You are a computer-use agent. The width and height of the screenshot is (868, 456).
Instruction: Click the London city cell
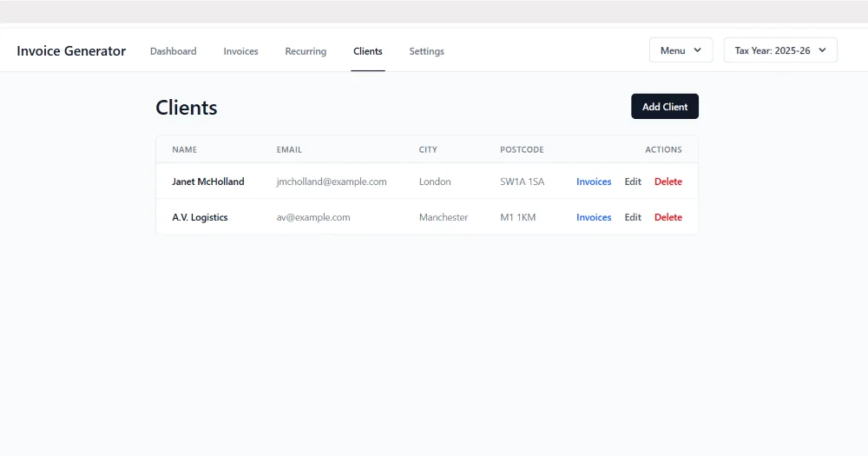click(435, 182)
